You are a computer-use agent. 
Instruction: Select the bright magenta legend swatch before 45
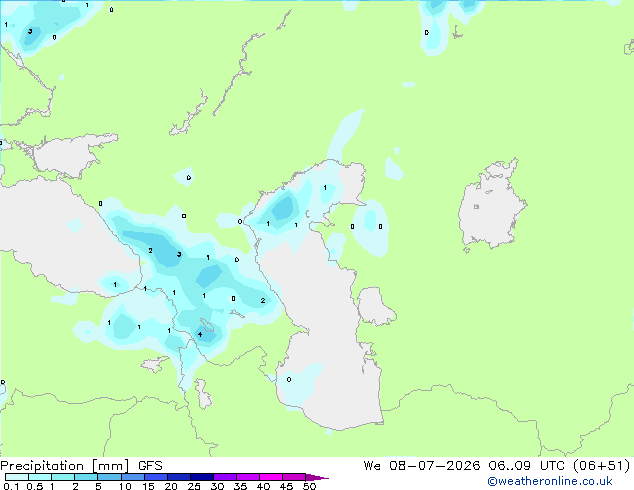[271, 477]
